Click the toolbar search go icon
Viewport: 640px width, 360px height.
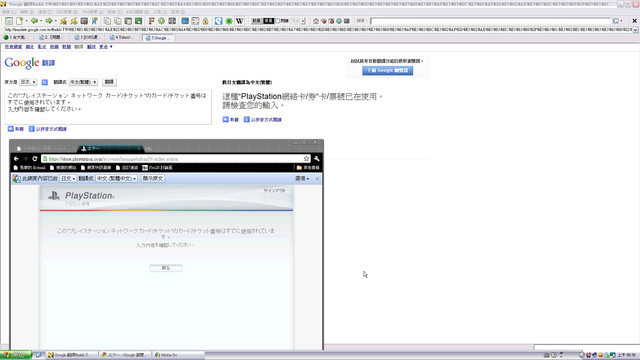click(x=616, y=21)
